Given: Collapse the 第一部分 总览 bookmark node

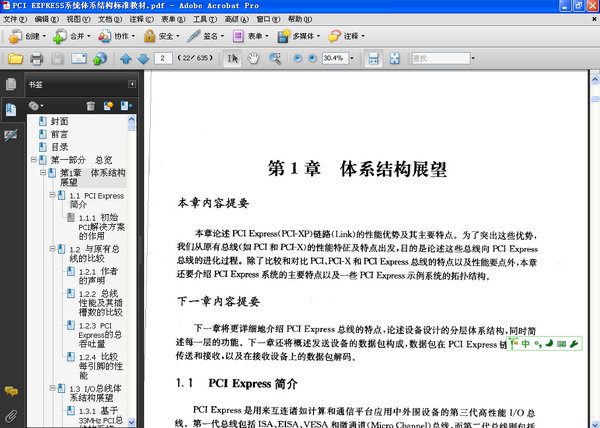Looking at the screenshot, I should click(34, 159).
